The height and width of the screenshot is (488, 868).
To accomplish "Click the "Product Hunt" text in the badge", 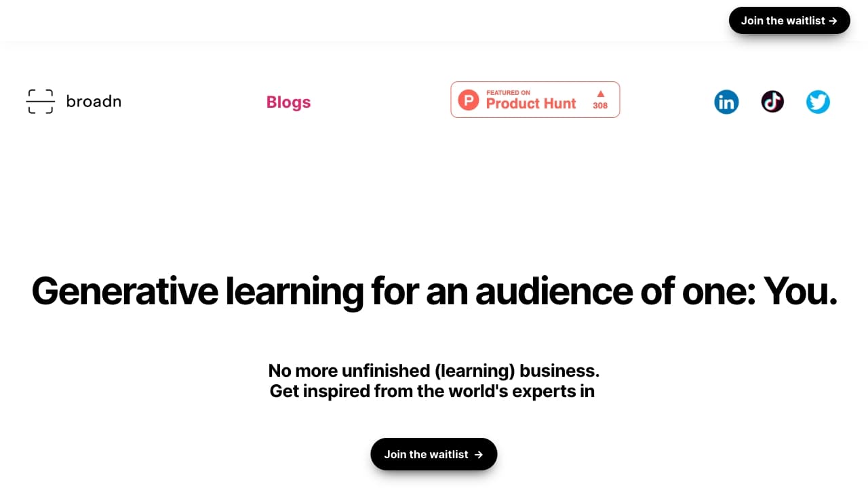I will [x=531, y=104].
